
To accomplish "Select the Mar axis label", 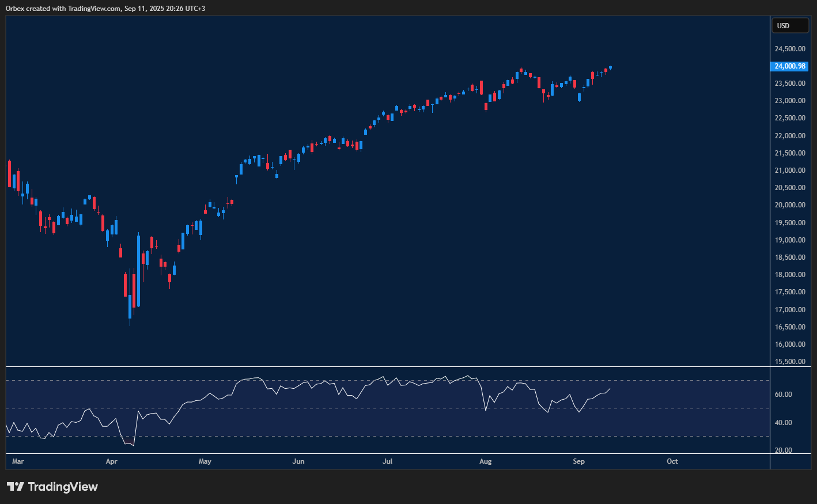I will pyautogui.click(x=18, y=461).
